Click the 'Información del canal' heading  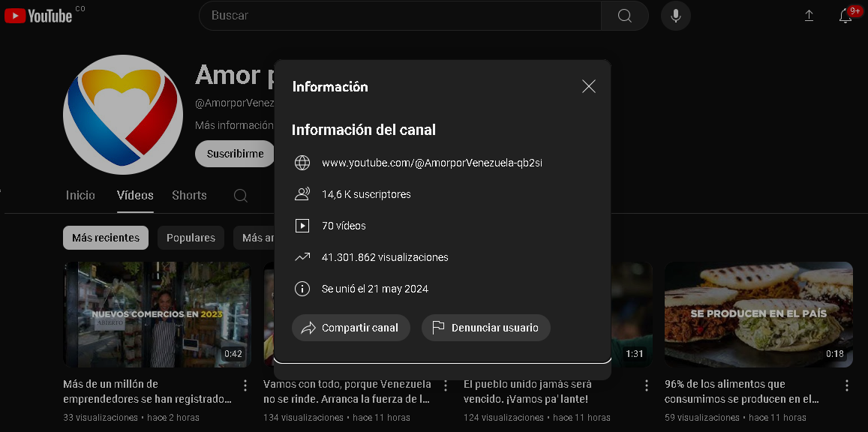point(364,130)
